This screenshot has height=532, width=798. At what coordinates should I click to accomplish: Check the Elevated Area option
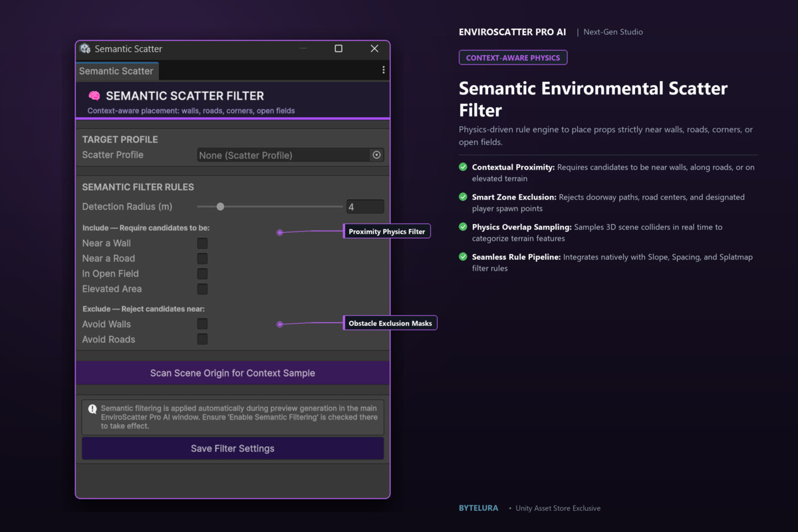(x=202, y=289)
